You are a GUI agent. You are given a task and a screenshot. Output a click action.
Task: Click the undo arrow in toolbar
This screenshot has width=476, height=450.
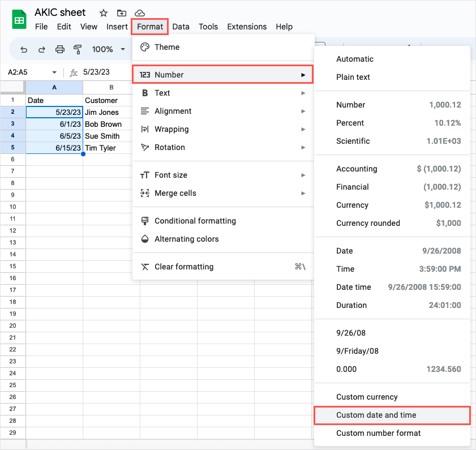coord(24,49)
